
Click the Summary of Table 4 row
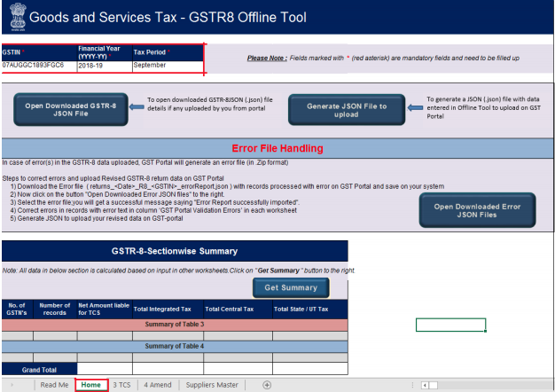175,346
